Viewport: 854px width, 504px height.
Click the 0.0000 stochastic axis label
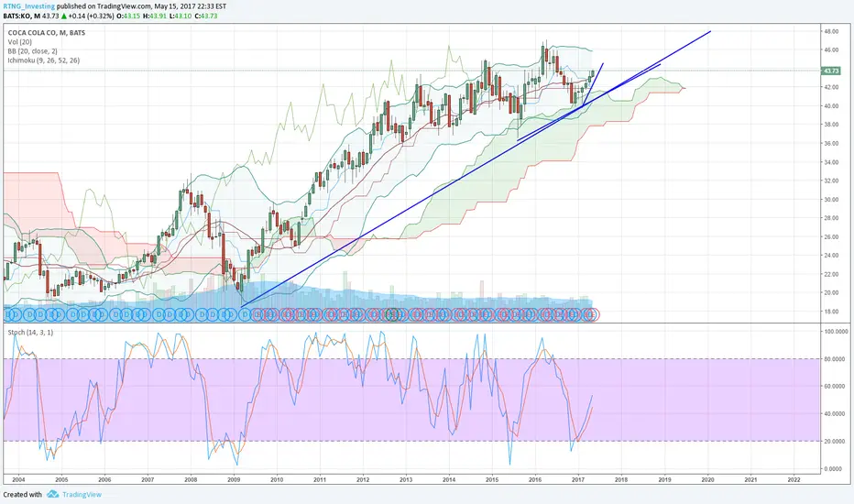[835, 469]
